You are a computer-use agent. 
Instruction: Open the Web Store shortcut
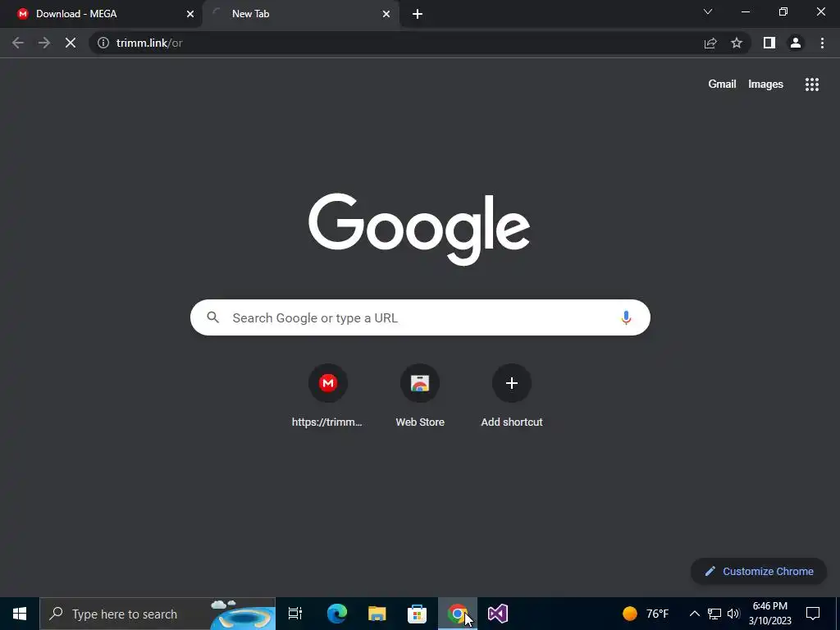tap(420, 396)
